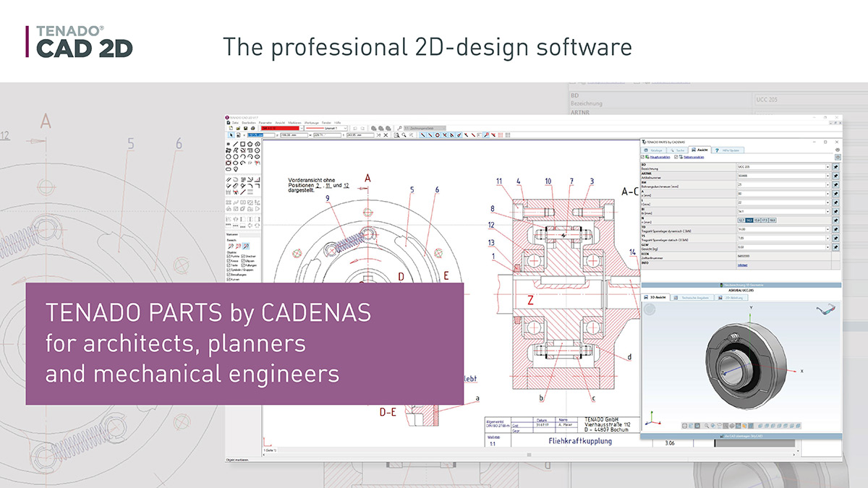Switch to the Suche tab
Image resolution: width=868 pixels, height=488 pixels.
677,150
